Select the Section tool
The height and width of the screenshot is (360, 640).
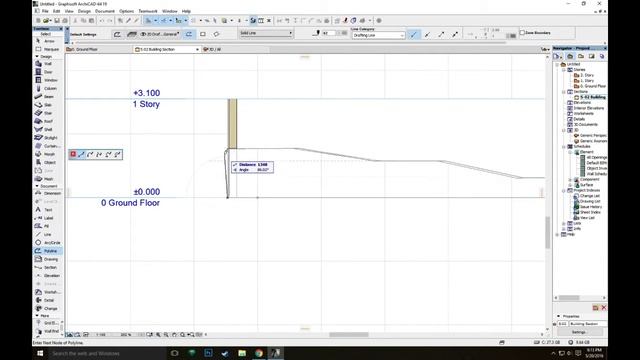click(48, 267)
